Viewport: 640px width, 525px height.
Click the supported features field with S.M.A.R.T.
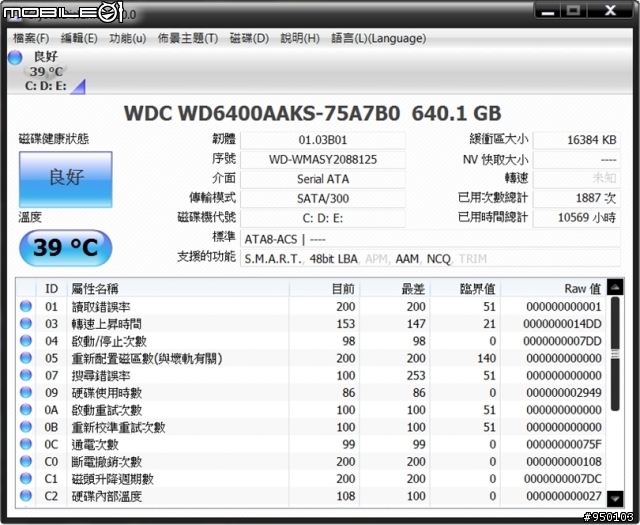click(431, 259)
